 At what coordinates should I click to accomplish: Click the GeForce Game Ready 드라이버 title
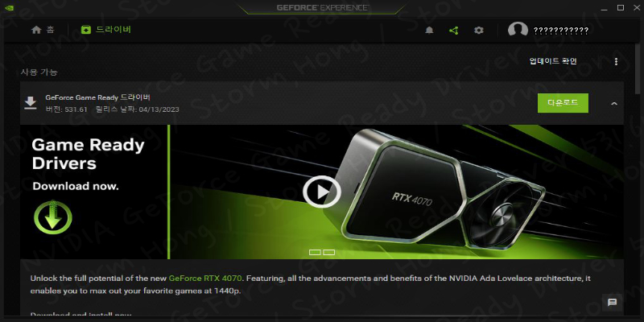pyautogui.click(x=97, y=97)
